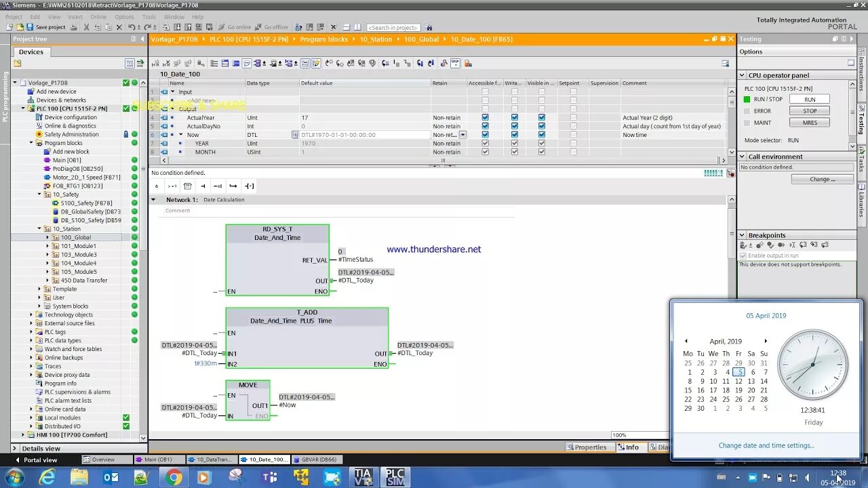Toggle Visible in HMI checkbox for ActualDayNo
Viewport: 868px width, 488px height.
[541, 126]
